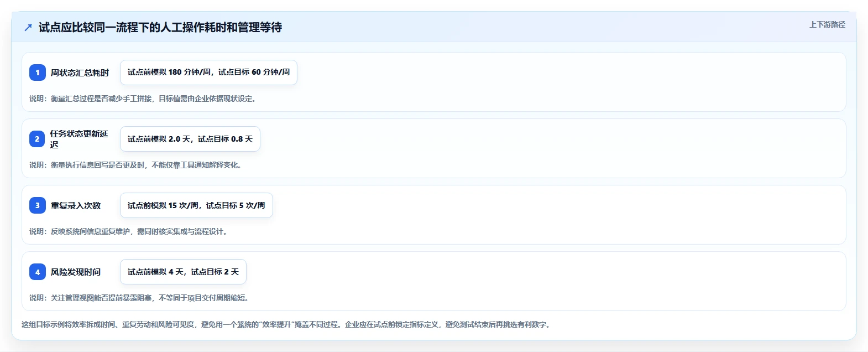868x352 pixels.
Task: Click the 上下游路径 label at top right
Action: [x=827, y=24]
